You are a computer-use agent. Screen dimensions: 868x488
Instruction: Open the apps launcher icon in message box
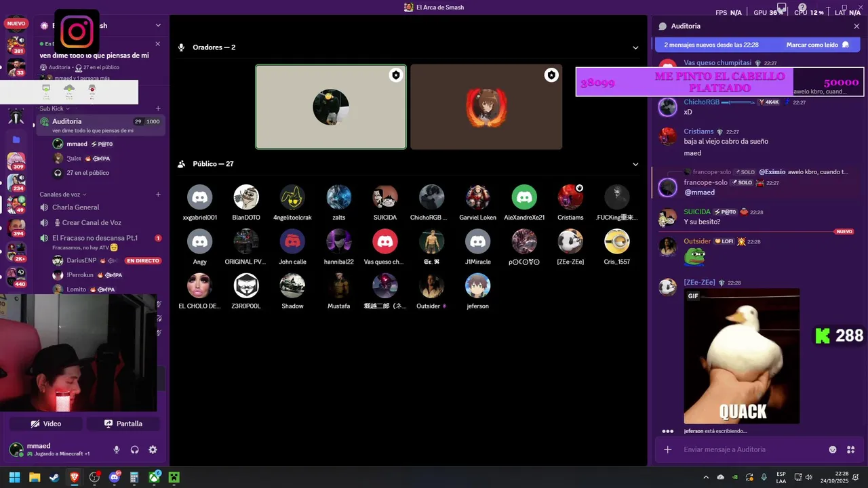coord(851,449)
